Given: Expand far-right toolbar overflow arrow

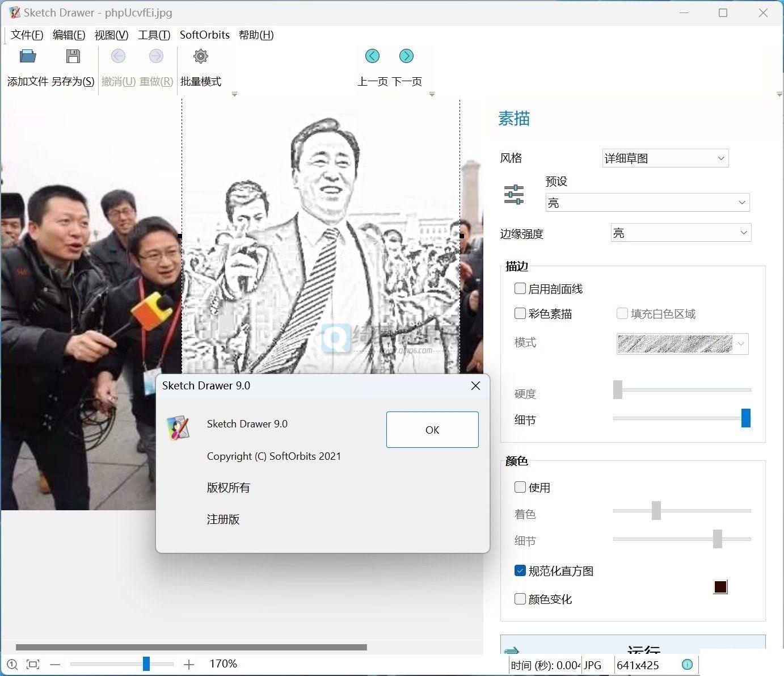Looking at the screenshot, I should pyautogui.click(x=779, y=94).
